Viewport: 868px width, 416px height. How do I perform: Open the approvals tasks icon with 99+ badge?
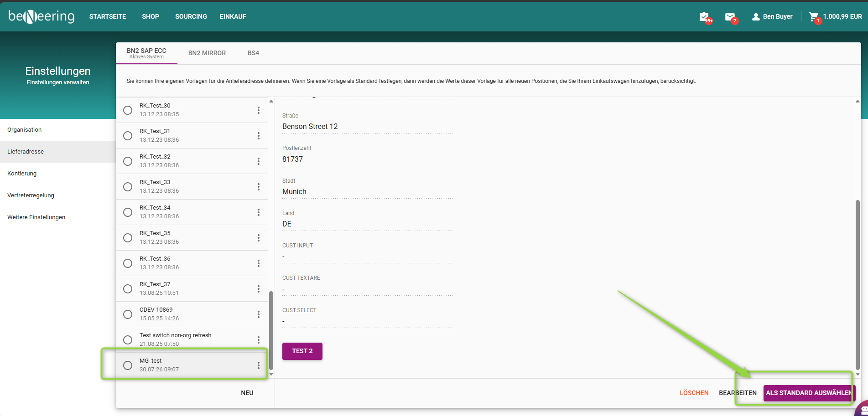(x=705, y=17)
